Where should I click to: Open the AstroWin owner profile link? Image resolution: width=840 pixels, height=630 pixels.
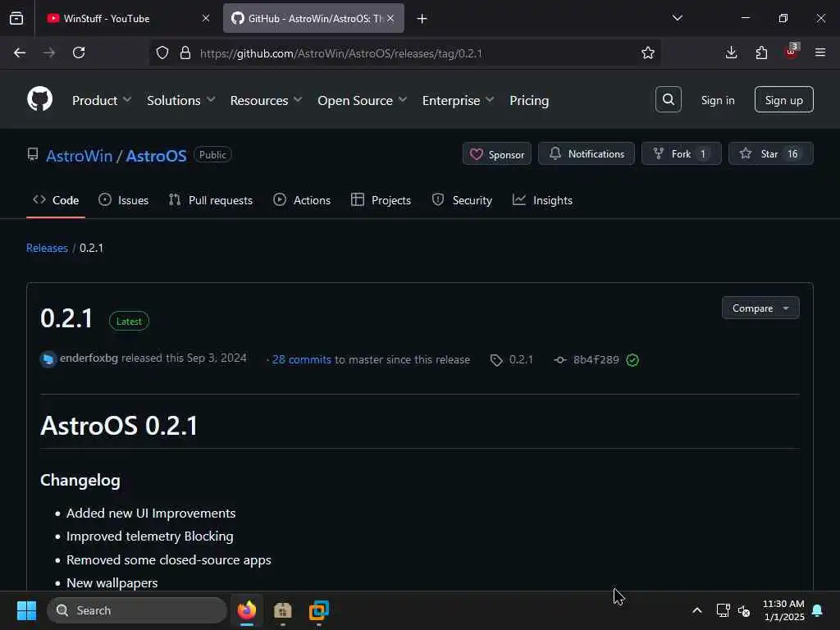(80, 156)
